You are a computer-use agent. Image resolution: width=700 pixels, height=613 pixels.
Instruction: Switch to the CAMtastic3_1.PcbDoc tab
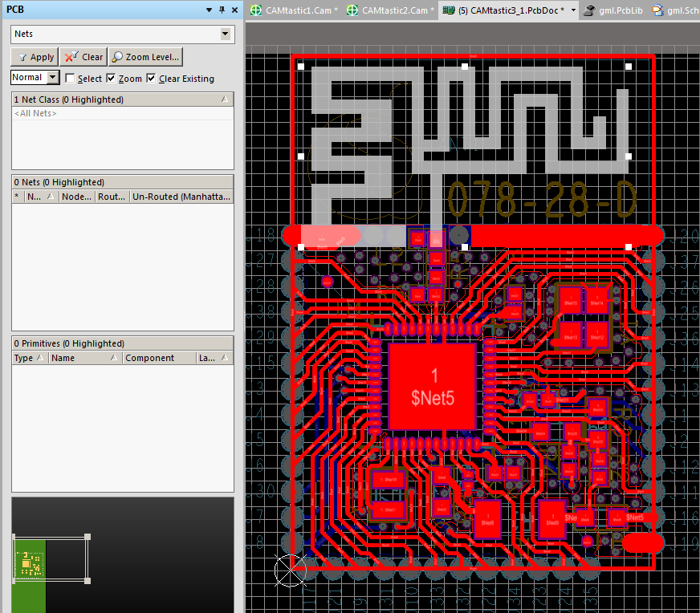click(509, 10)
